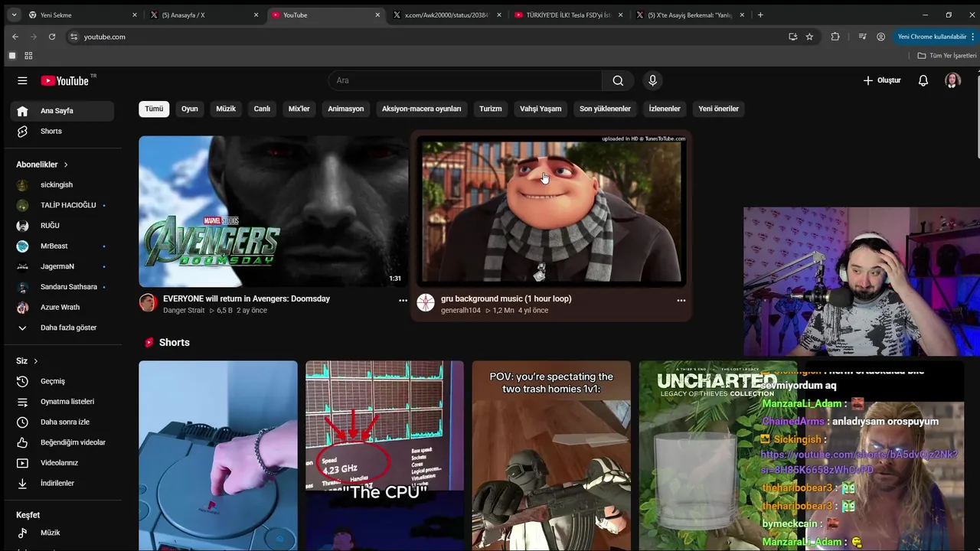This screenshot has height=551, width=980.
Task: Open gru background music video thumbnail
Action: click(x=551, y=211)
